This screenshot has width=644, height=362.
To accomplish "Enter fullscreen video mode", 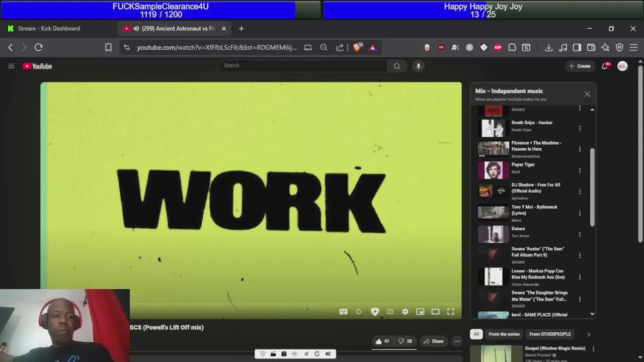I will [450, 312].
